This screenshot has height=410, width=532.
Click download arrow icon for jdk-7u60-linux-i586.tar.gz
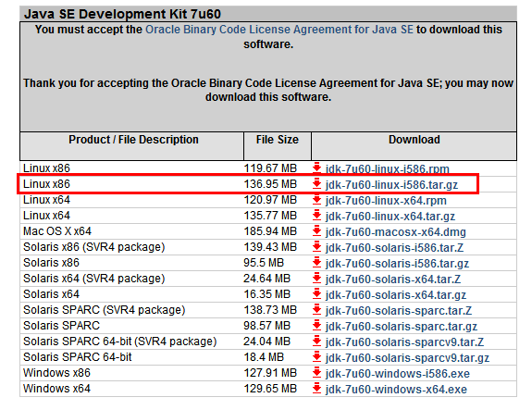pyautogui.click(x=317, y=183)
